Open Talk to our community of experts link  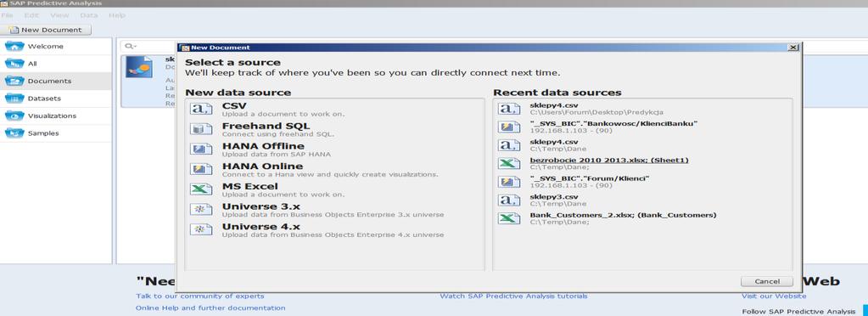(x=200, y=296)
